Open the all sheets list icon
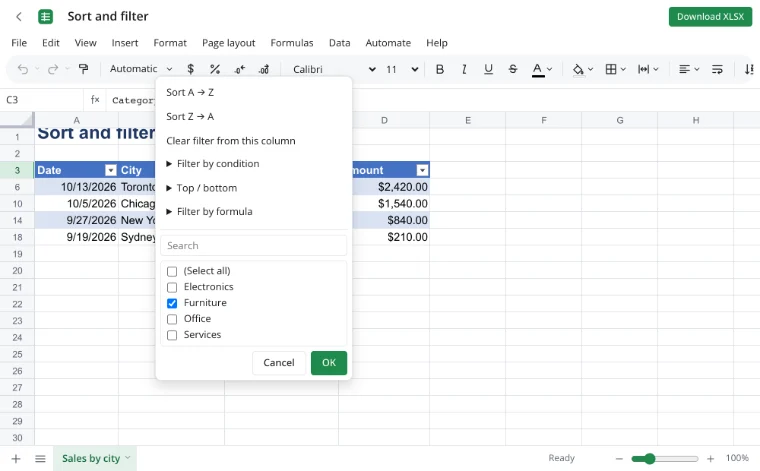 [x=40, y=458]
